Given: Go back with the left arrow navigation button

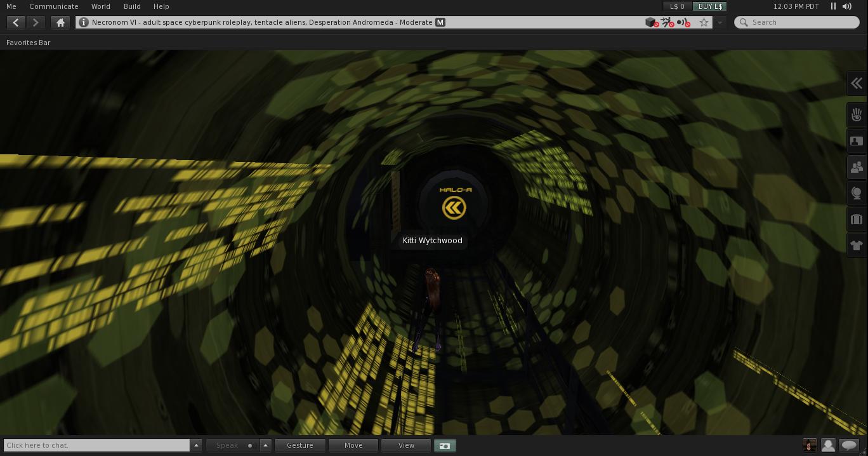Looking at the screenshot, I should coord(16,22).
